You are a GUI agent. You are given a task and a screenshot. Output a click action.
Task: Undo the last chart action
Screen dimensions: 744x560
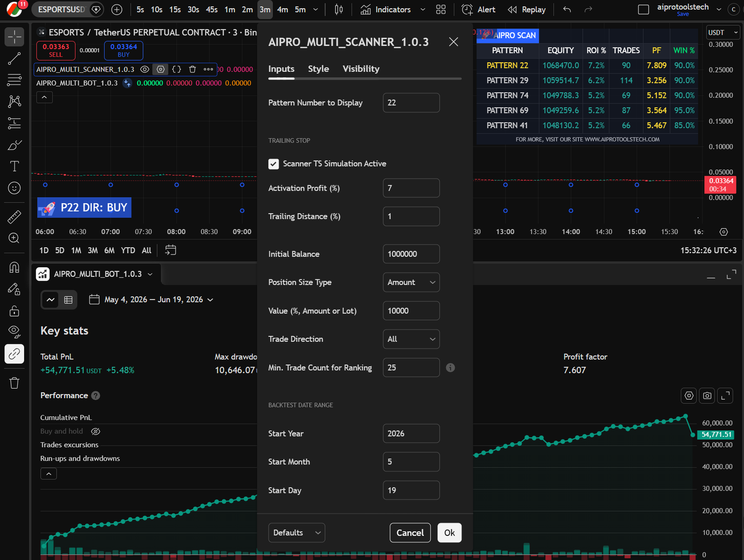coord(567,9)
